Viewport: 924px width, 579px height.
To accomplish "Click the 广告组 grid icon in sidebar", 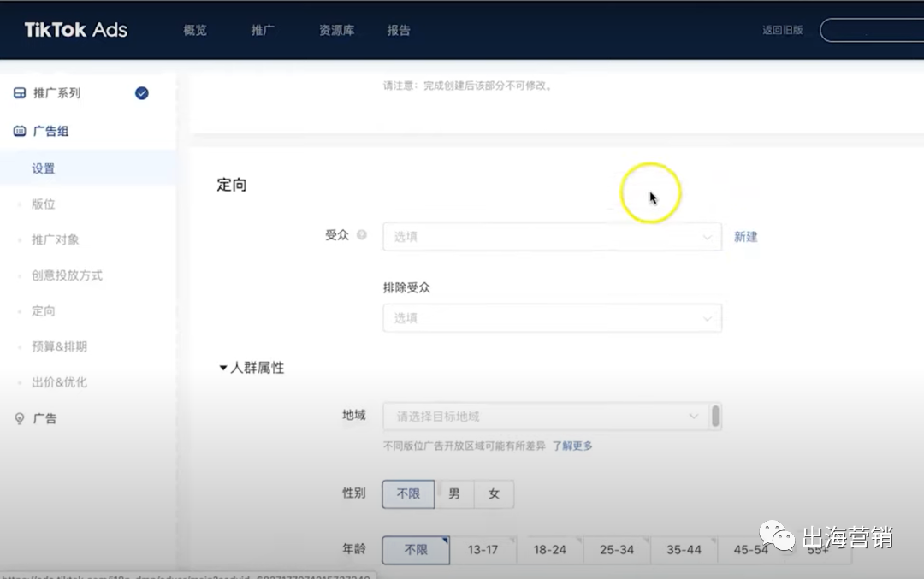I will (19, 131).
